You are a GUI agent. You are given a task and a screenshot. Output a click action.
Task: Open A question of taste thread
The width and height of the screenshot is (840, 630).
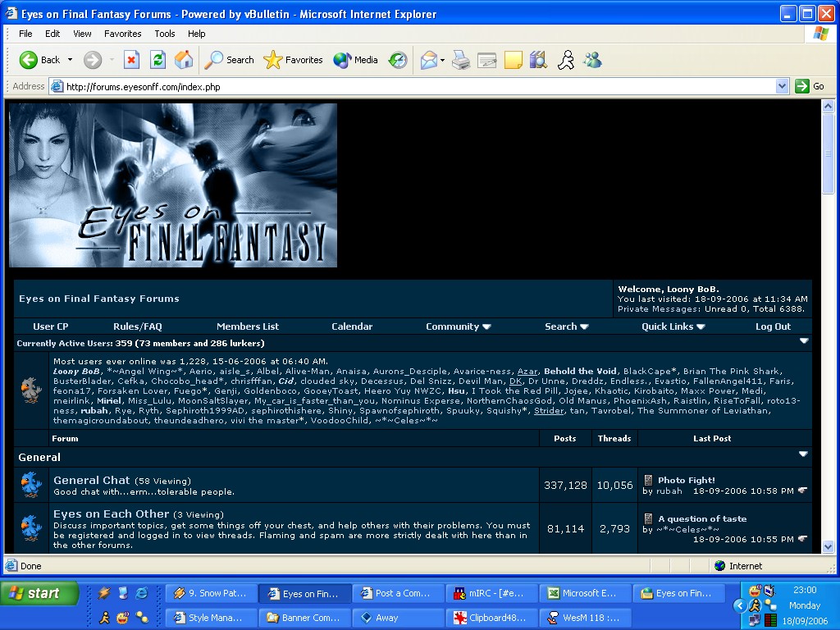tap(702, 518)
